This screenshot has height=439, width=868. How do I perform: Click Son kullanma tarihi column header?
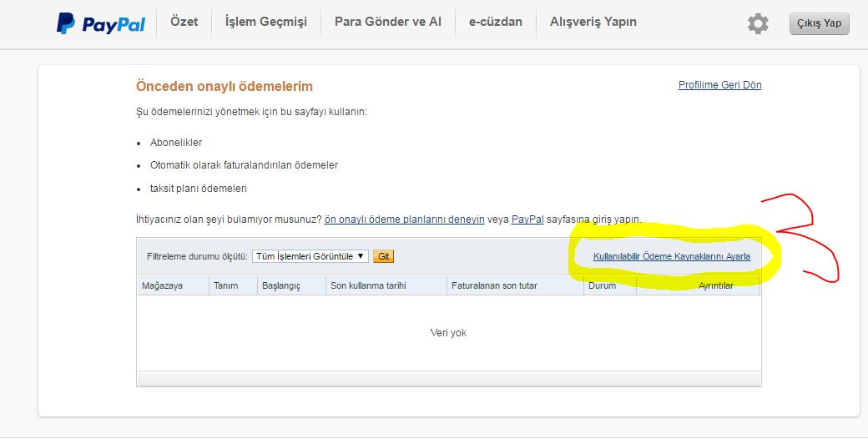pos(368,285)
